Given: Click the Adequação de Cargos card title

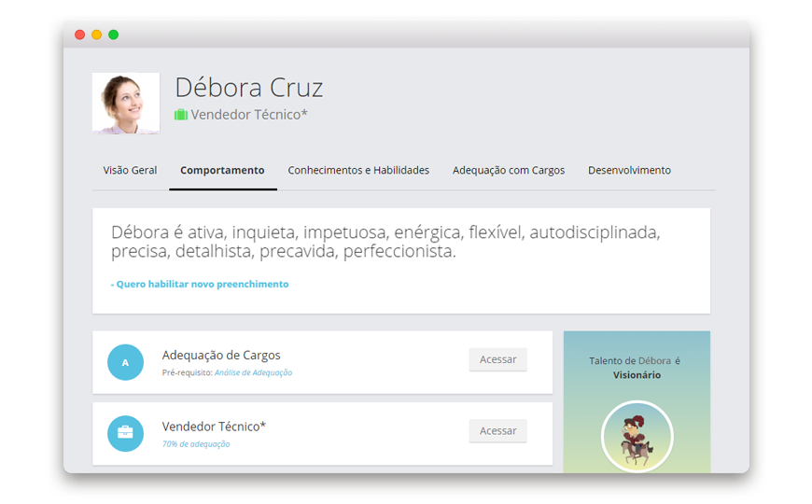Looking at the screenshot, I should pos(221,355).
